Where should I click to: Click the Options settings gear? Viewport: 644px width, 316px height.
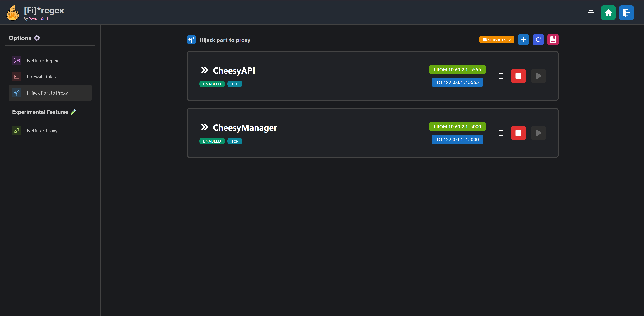pyautogui.click(x=37, y=38)
